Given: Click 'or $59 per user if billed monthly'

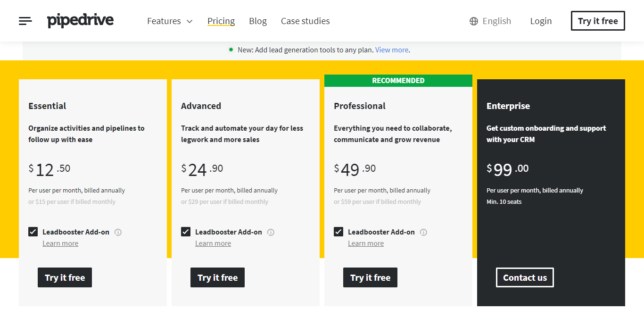Looking at the screenshot, I should point(377,201).
